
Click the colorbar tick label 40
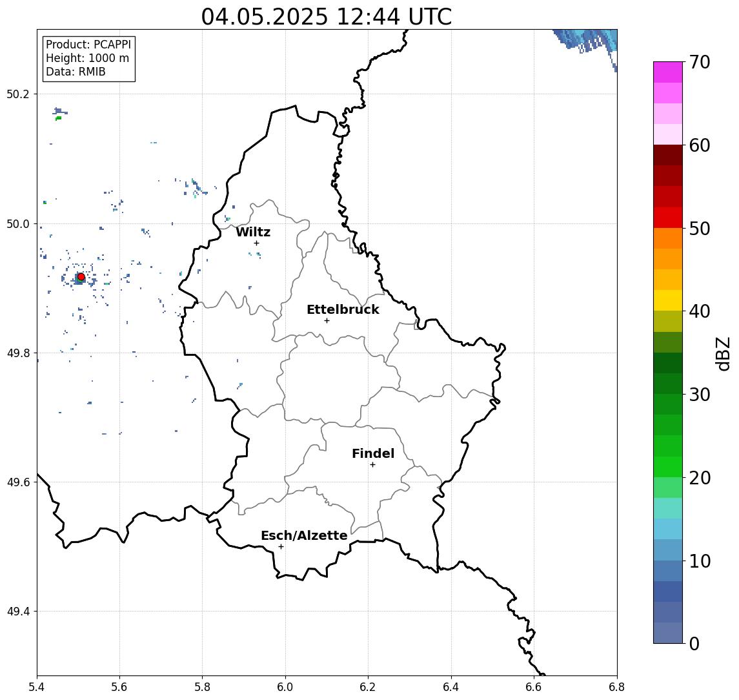(x=700, y=311)
